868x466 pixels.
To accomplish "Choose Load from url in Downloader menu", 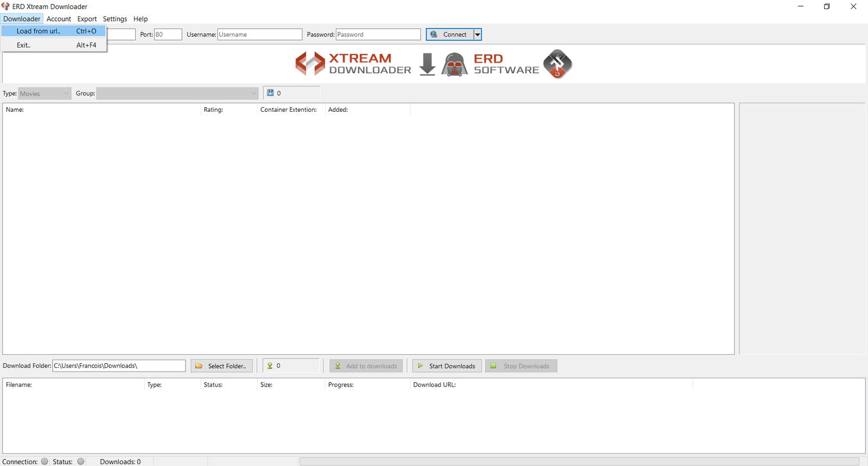I will [x=37, y=31].
